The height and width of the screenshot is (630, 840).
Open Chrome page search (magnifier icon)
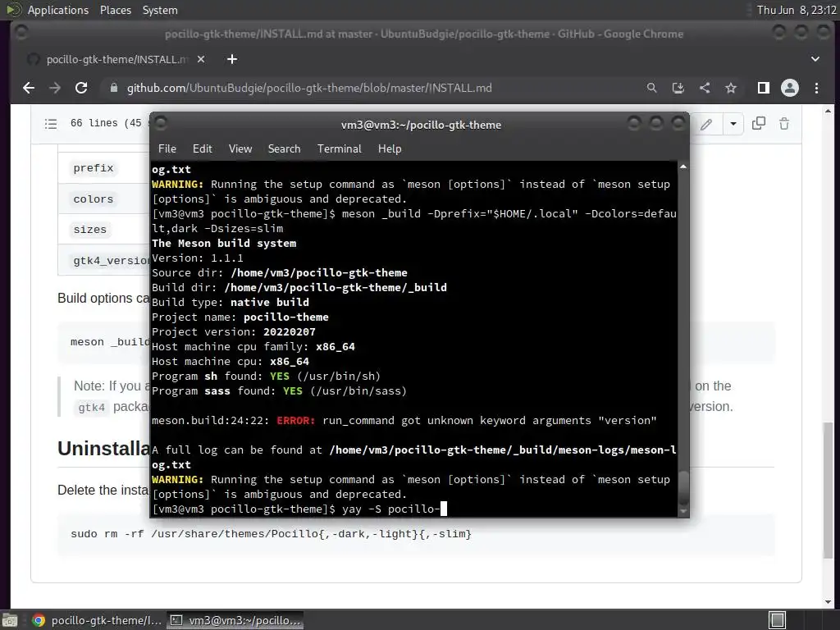pyautogui.click(x=651, y=88)
